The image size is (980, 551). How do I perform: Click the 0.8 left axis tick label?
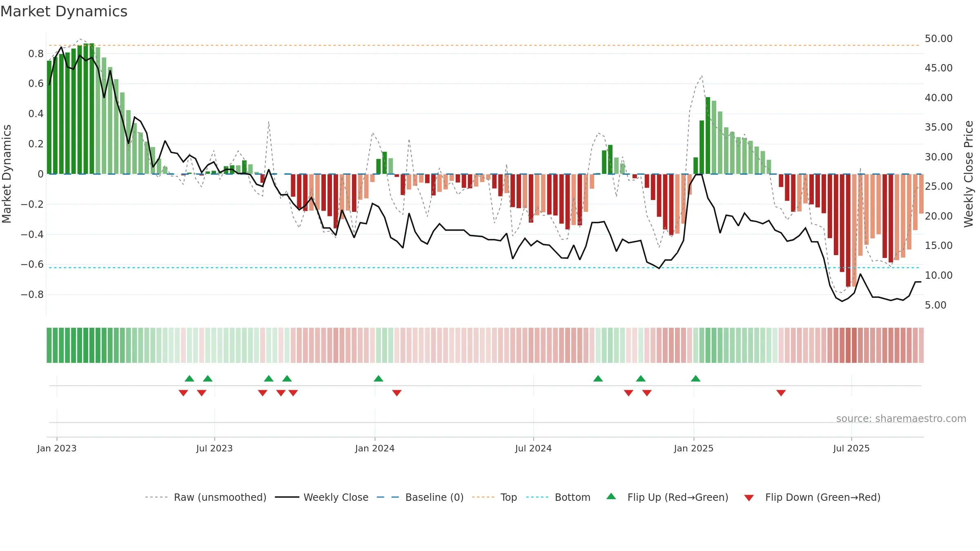[x=36, y=54]
